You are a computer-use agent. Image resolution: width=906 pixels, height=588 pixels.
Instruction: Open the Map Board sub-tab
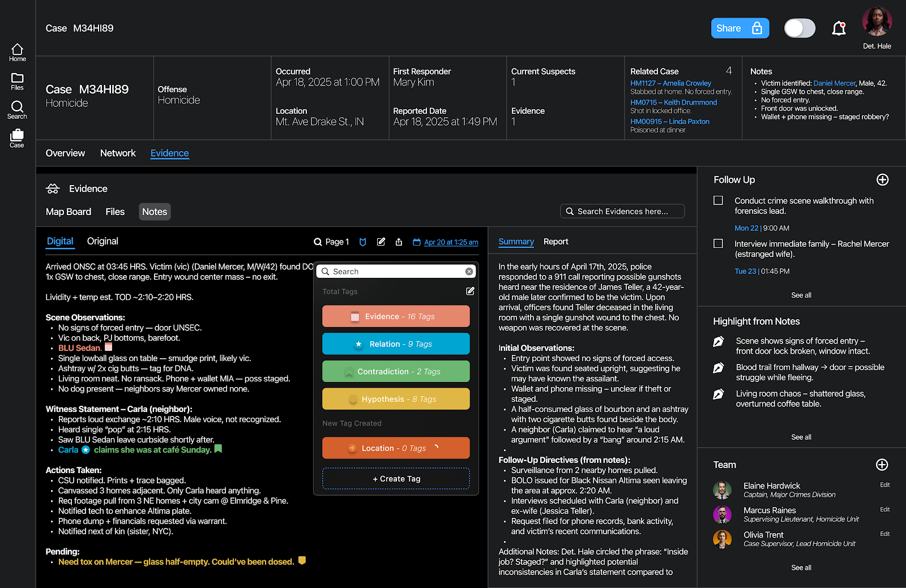pyautogui.click(x=69, y=212)
